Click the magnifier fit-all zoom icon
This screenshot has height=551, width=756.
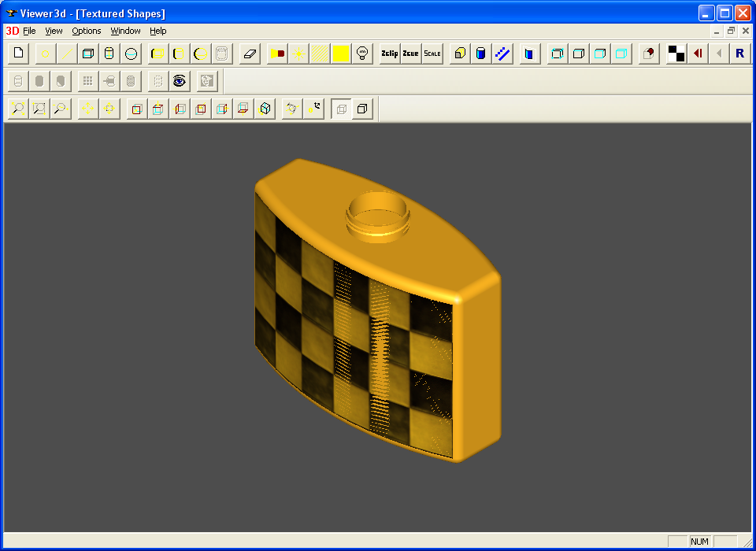coord(19,109)
